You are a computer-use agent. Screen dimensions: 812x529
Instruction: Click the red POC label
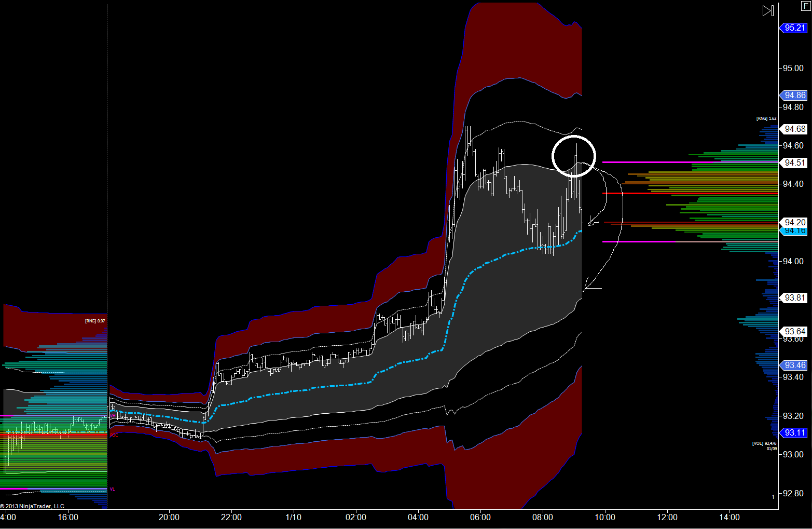tap(114, 435)
